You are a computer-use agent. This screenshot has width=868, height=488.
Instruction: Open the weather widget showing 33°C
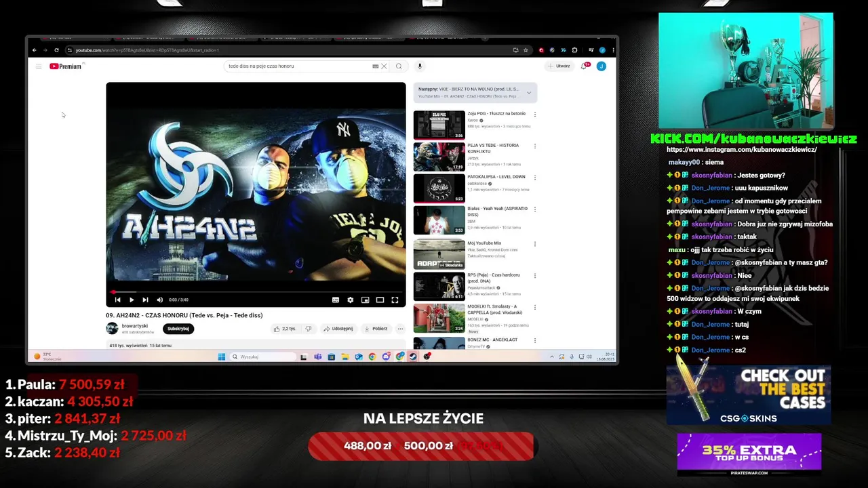pos(47,357)
